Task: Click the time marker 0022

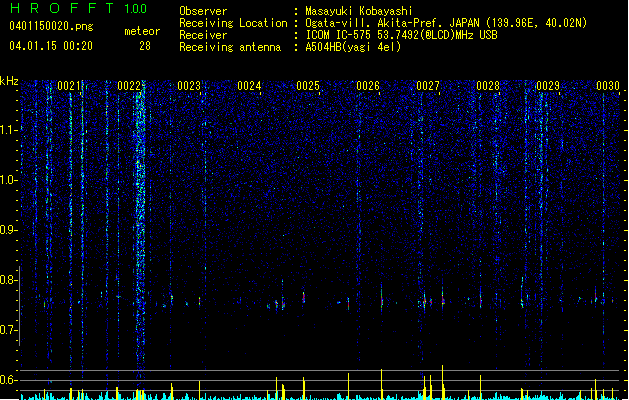Action: click(x=129, y=86)
